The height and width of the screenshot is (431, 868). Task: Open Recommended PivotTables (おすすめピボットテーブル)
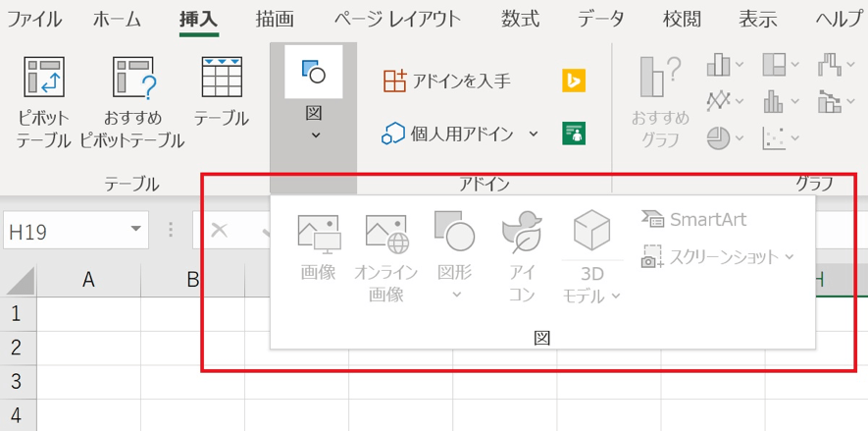coord(132,80)
